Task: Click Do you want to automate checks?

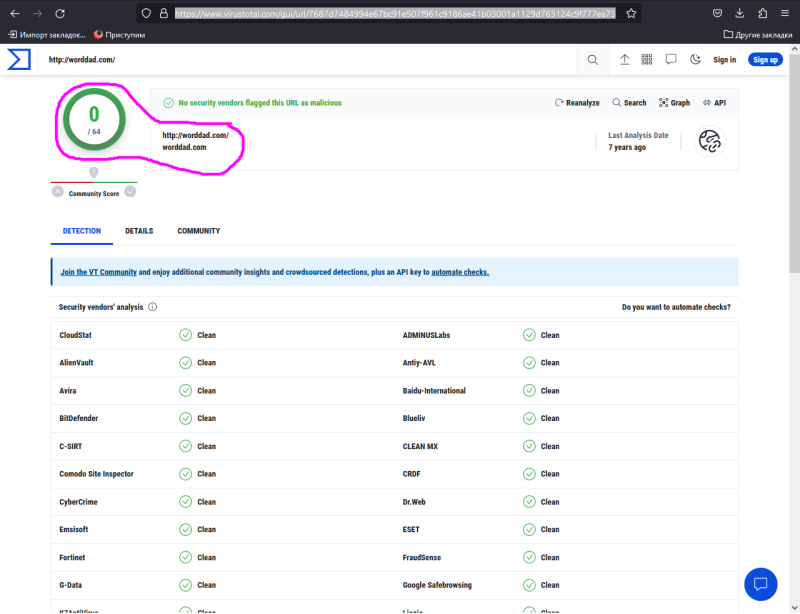Action: [x=676, y=307]
